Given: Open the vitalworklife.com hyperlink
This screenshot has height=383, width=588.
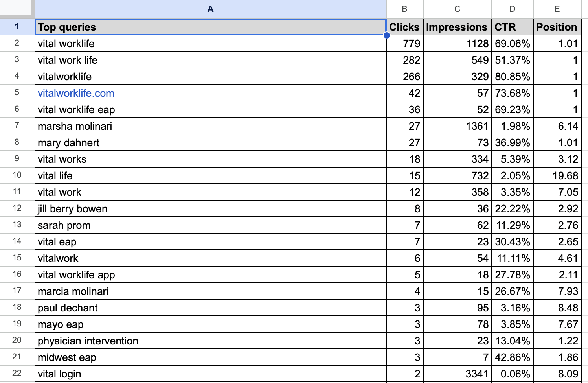Looking at the screenshot, I should (76, 93).
